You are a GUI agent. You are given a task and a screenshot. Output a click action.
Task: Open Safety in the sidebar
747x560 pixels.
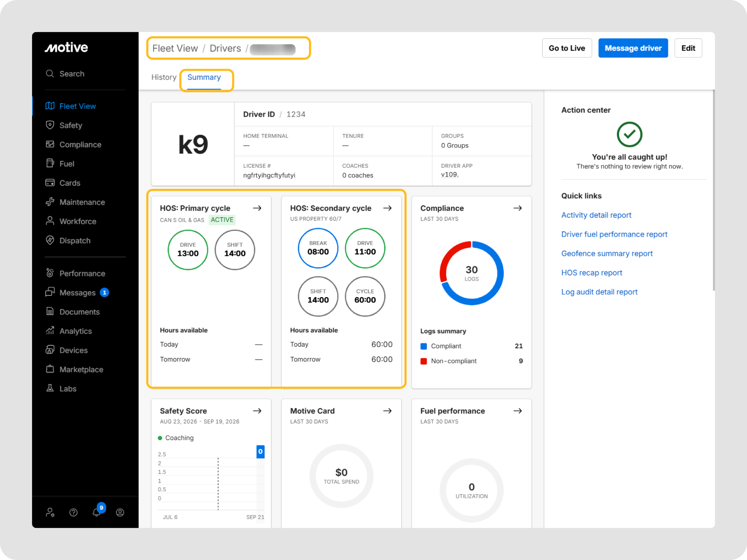click(71, 125)
